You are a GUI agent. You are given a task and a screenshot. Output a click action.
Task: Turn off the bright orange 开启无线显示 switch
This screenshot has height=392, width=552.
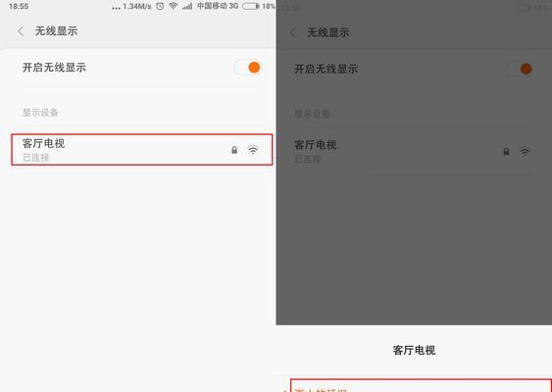click(248, 68)
